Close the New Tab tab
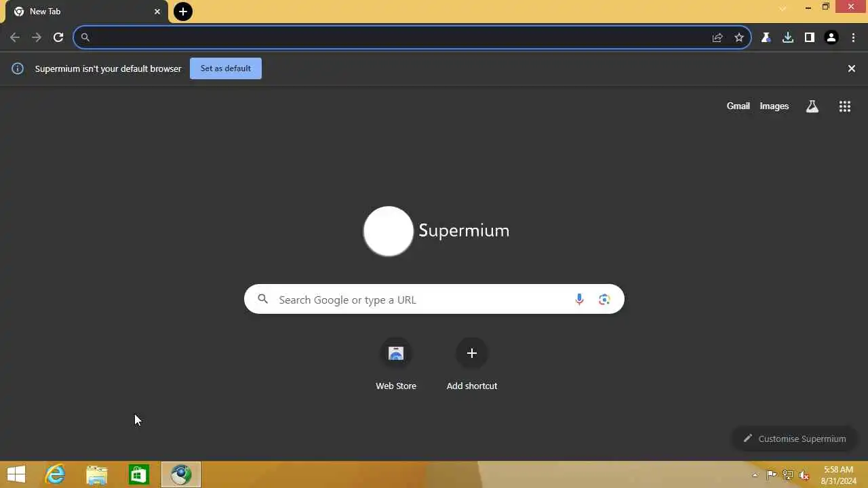The image size is (868, 488). [157, 12]
